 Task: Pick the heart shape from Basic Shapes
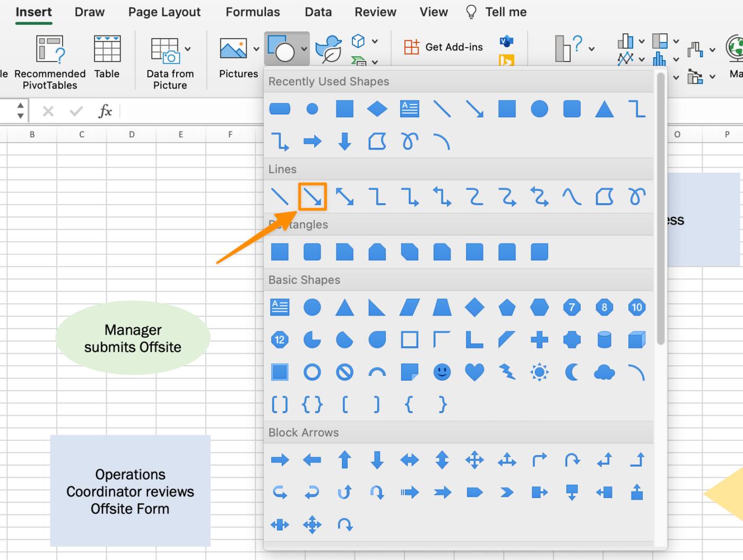(x=474, y=372)
